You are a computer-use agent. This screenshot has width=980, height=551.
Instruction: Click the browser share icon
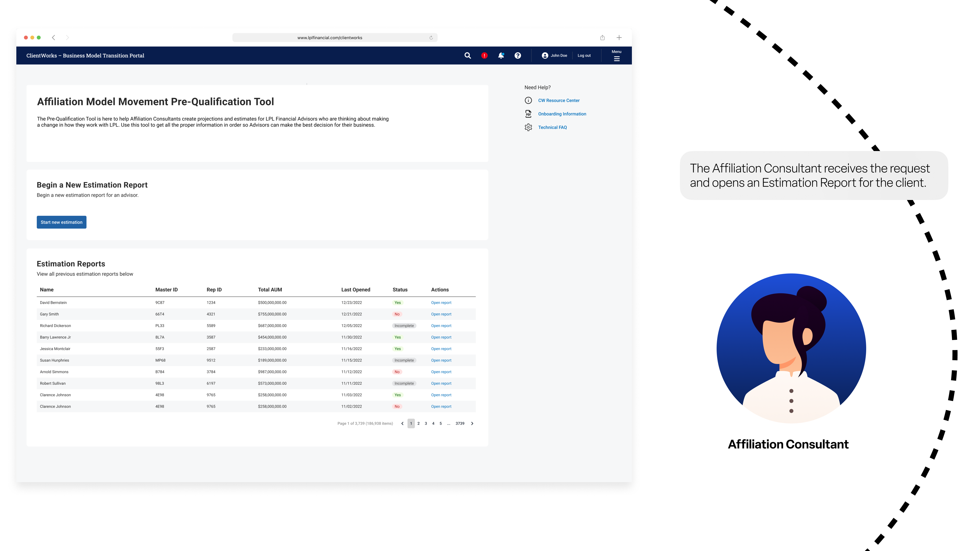(x=603, y=38)
